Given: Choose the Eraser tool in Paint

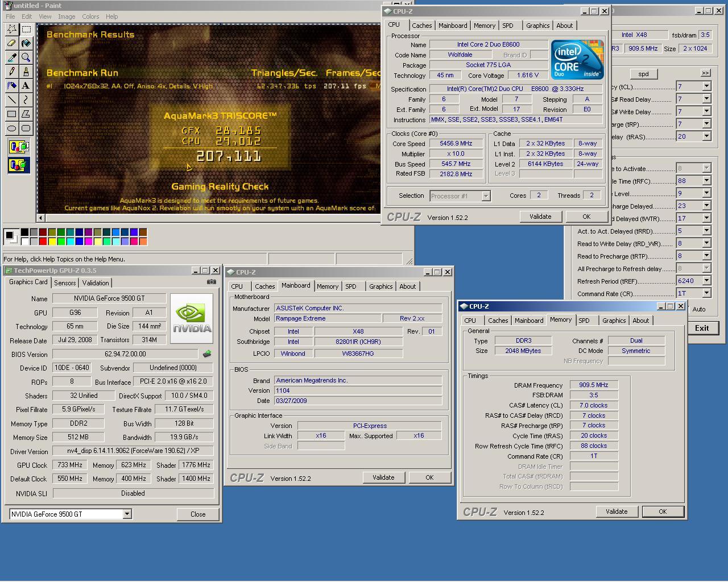Looking at the screenshot, I should click(x=11, y=43).
